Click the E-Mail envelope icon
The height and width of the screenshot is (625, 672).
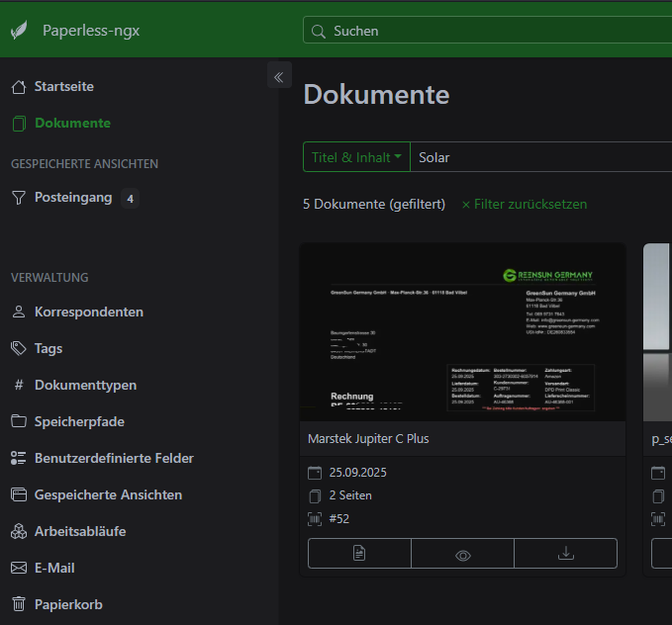click(x=19, y=569)
